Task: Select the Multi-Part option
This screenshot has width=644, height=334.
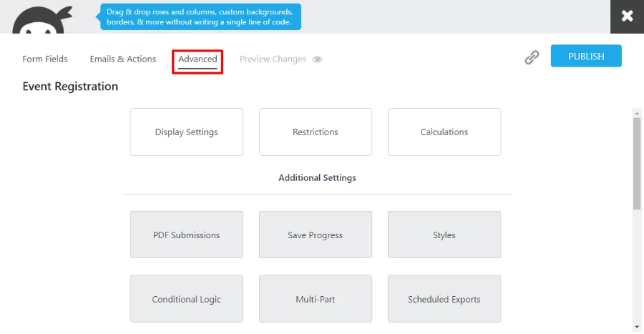Action: (316, 300)
